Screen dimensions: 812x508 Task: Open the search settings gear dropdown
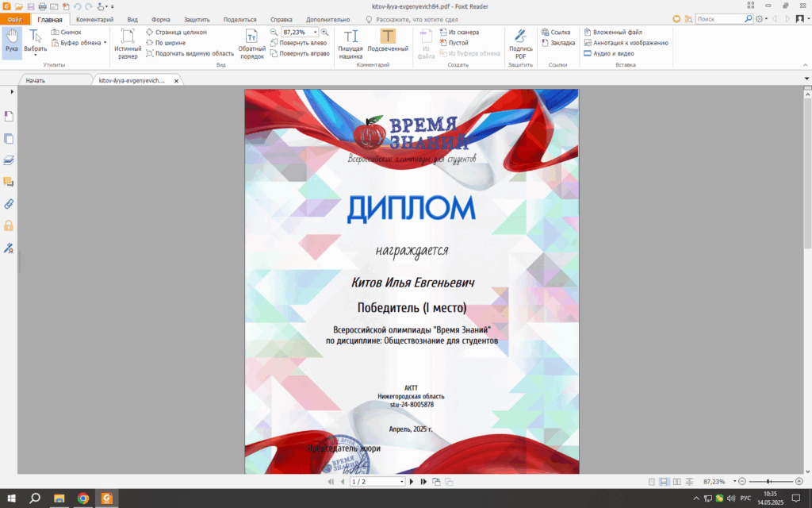(761, 19)
